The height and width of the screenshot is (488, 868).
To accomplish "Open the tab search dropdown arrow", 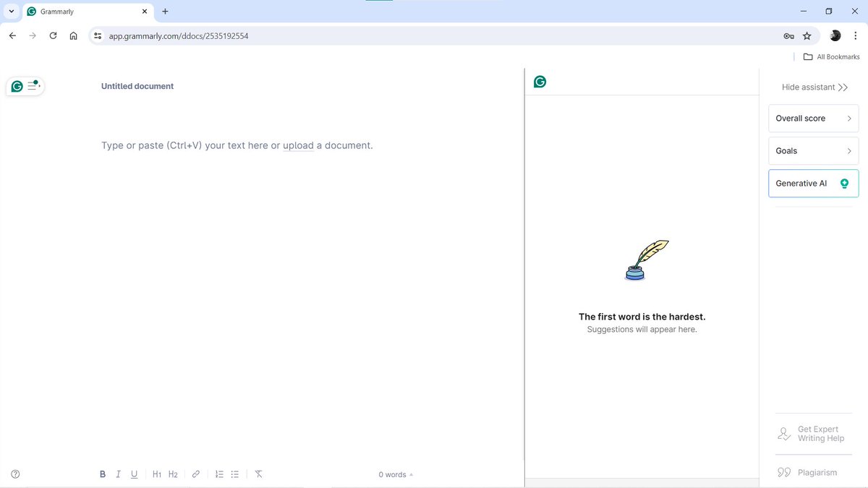I will pos(12,12).
